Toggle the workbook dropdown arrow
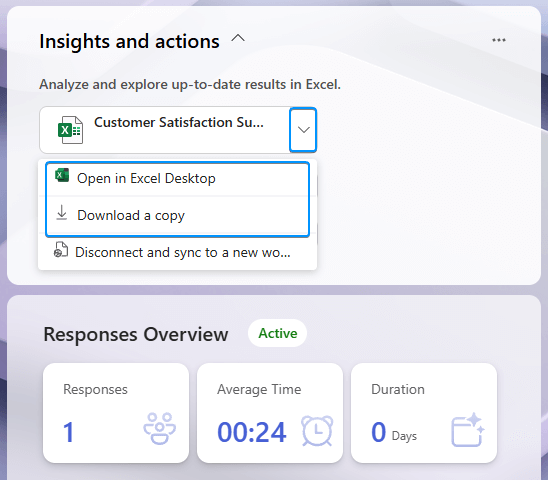This screenshot has width=548, height=480. point(303,130)
